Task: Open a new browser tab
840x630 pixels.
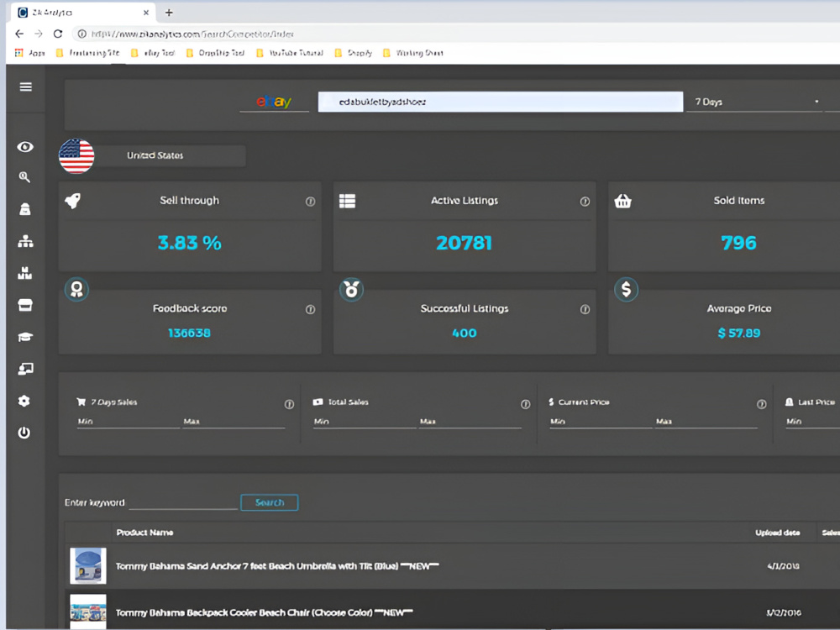Action: click(x=169, y=13)
